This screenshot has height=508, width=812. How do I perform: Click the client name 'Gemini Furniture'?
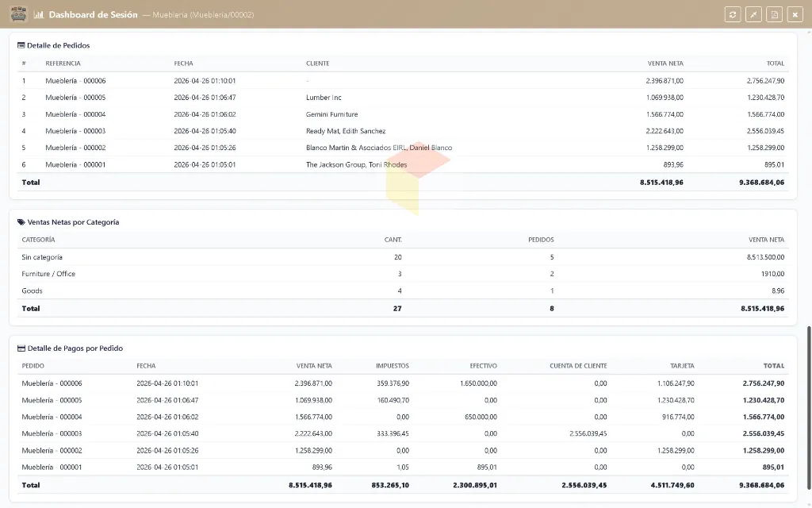[x=332, y=114]
